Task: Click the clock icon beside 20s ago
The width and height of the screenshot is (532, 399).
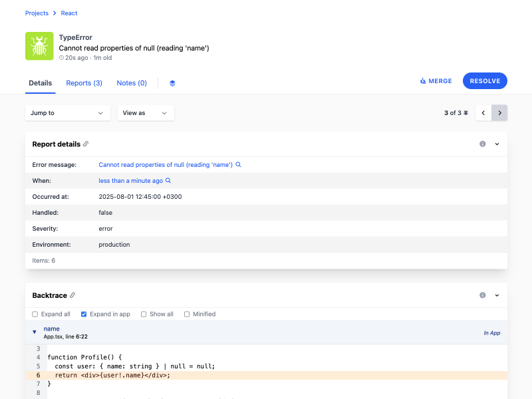Action: 61,58
